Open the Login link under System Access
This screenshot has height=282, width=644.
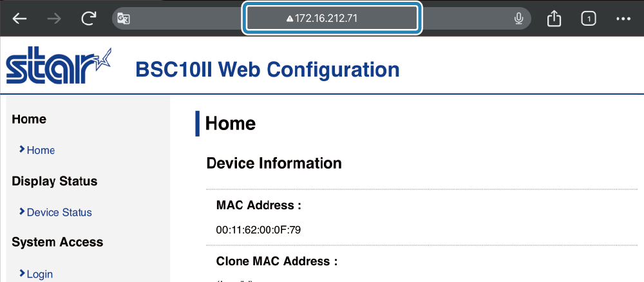(x=40, y=274)
